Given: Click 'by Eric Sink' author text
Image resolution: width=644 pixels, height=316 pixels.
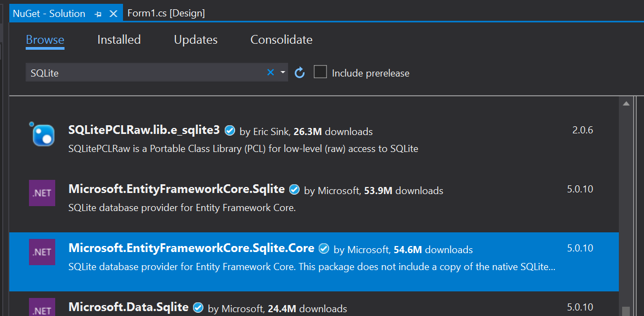Looking at the screenshot, I should click(x=265, y=132).
